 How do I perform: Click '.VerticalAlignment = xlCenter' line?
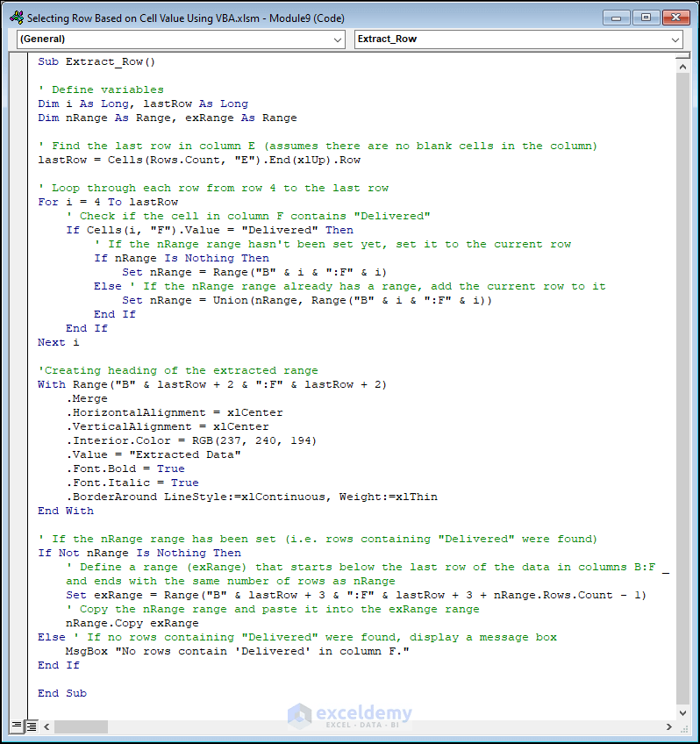(x=168, y=426)
